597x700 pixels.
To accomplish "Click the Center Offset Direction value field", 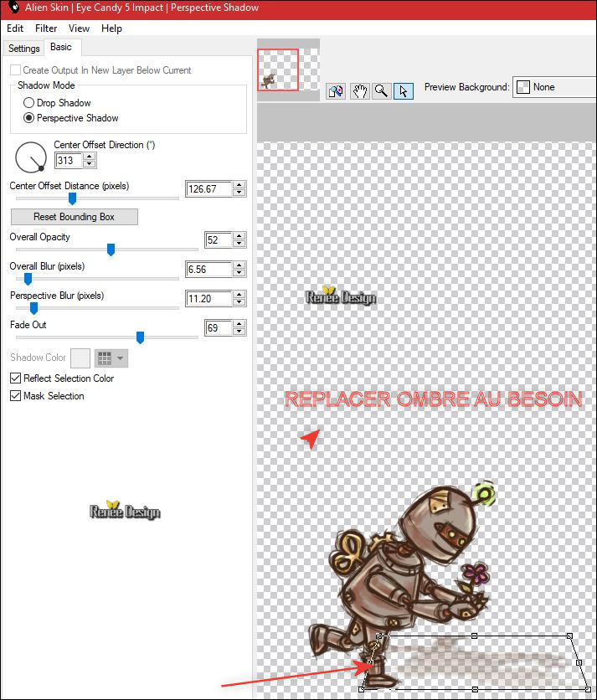I will (x=69, y=161).
